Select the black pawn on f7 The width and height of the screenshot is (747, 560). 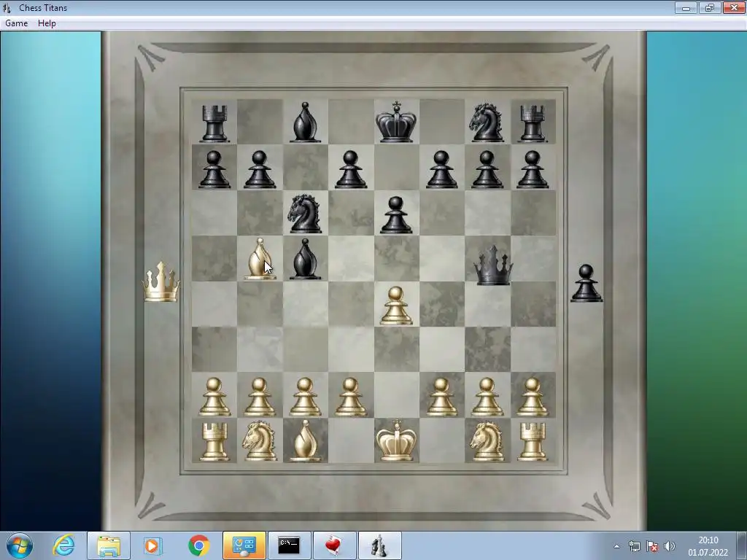441,169
